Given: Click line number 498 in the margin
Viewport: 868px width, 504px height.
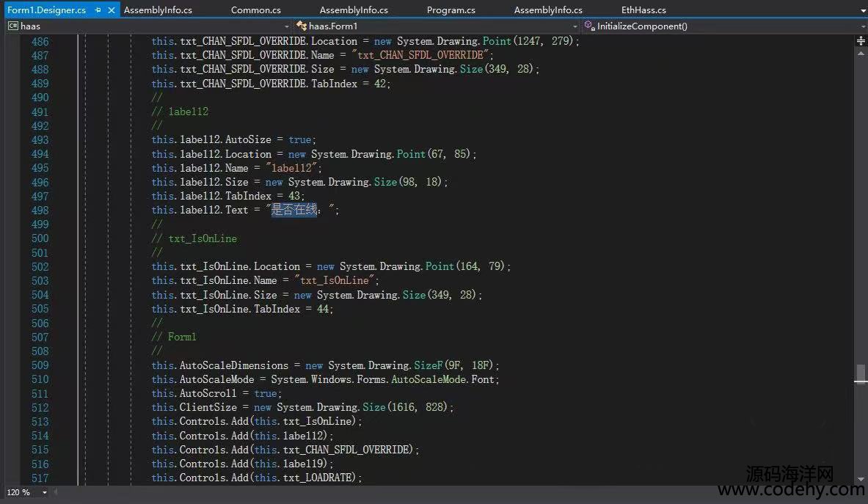Looking at the screenshot, I should [40, 211].
